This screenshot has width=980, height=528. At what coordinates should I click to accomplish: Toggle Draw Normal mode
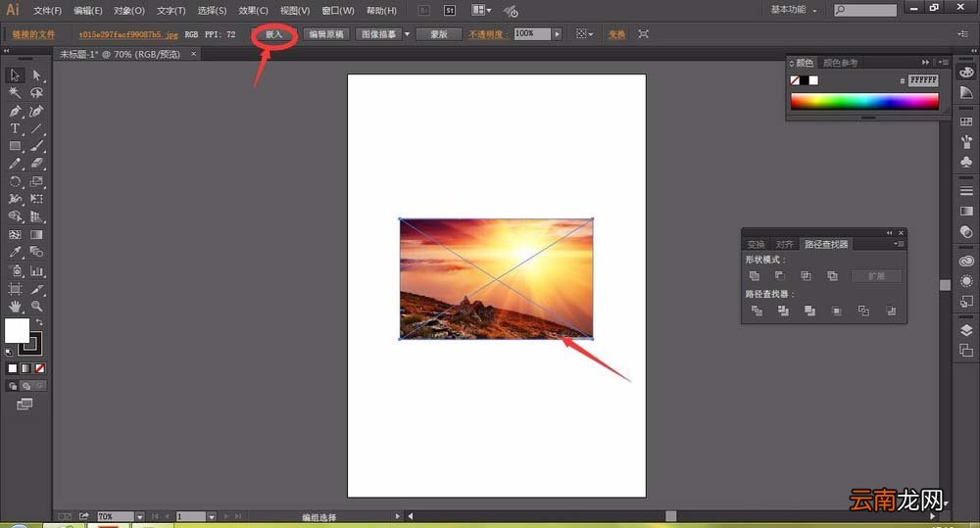click(13, 386)
